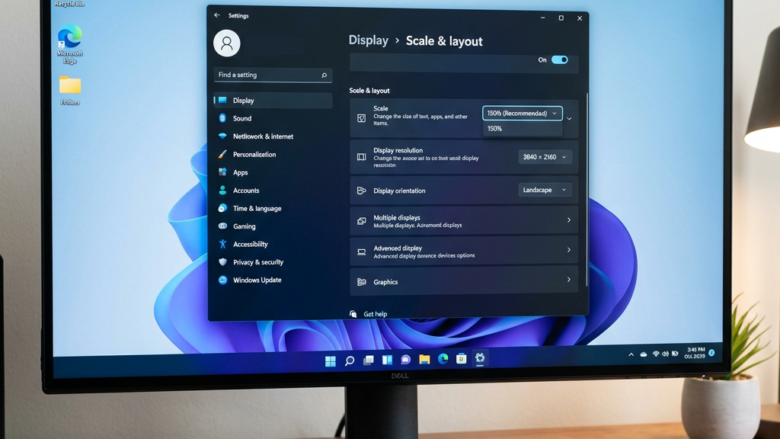Turn off the On toggle switch
Viewport: 780px width, 439px height.
560,60
